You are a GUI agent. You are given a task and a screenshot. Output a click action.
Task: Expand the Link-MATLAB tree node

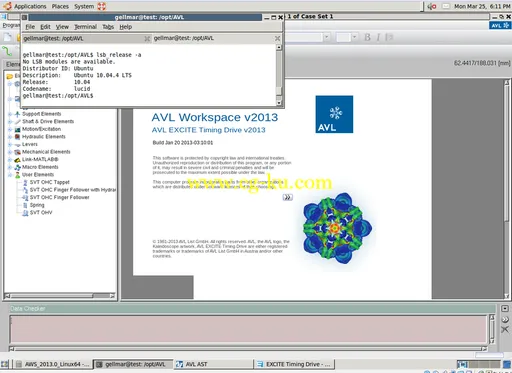point(10,160)
